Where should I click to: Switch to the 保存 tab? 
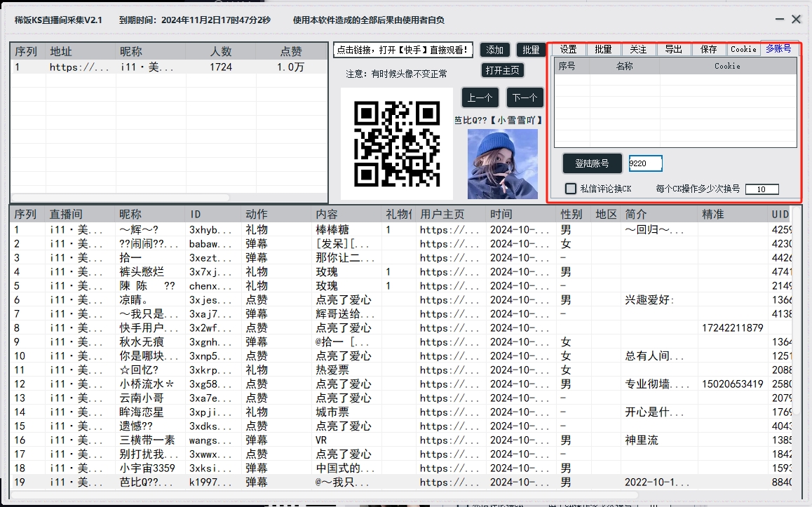[x=708, y=49]
